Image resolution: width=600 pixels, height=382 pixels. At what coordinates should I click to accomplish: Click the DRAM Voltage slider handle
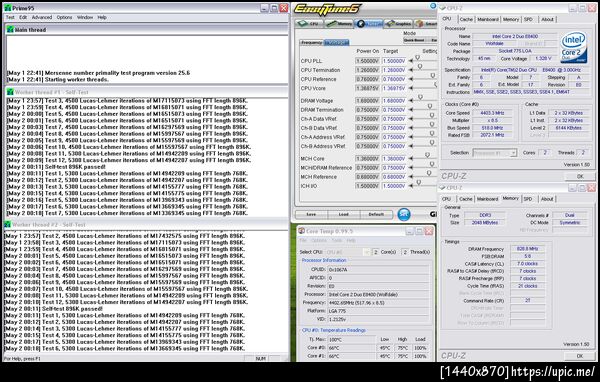coord(421,98)
